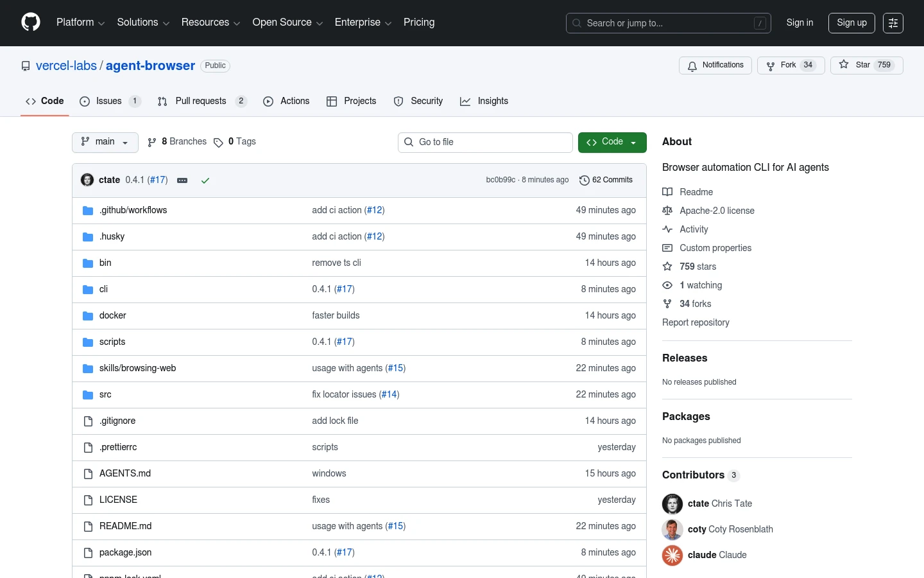Enable notifications for this repository
The image size is (924, 578).
pyautogui.click(x=715, y=65)
